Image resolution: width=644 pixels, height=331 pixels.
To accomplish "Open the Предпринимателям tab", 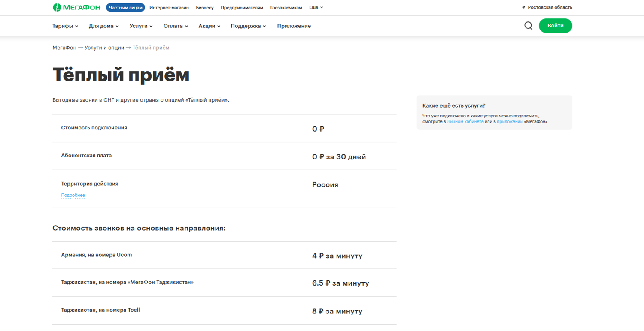I will click(242, 8).
